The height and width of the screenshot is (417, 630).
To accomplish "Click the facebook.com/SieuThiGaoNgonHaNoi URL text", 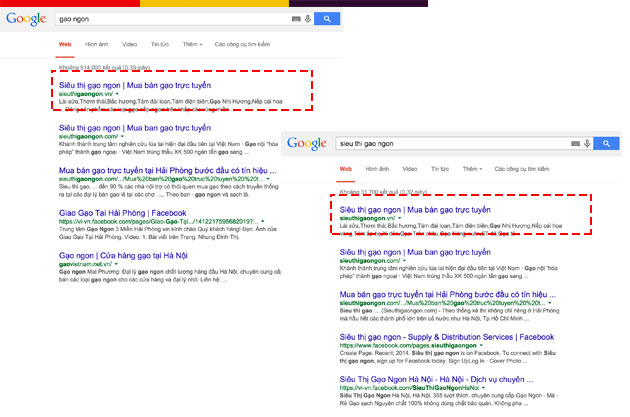I will pyautogui.click(x=409, y=388).
